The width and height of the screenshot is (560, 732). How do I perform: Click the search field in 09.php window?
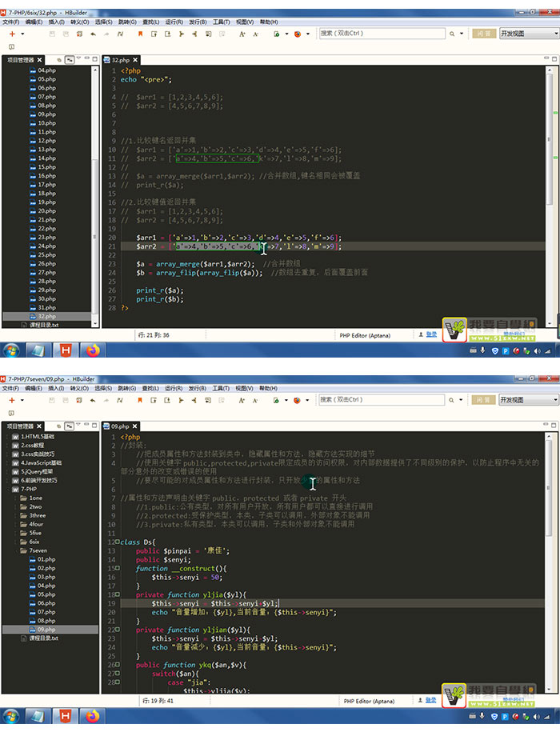[382, 400]
